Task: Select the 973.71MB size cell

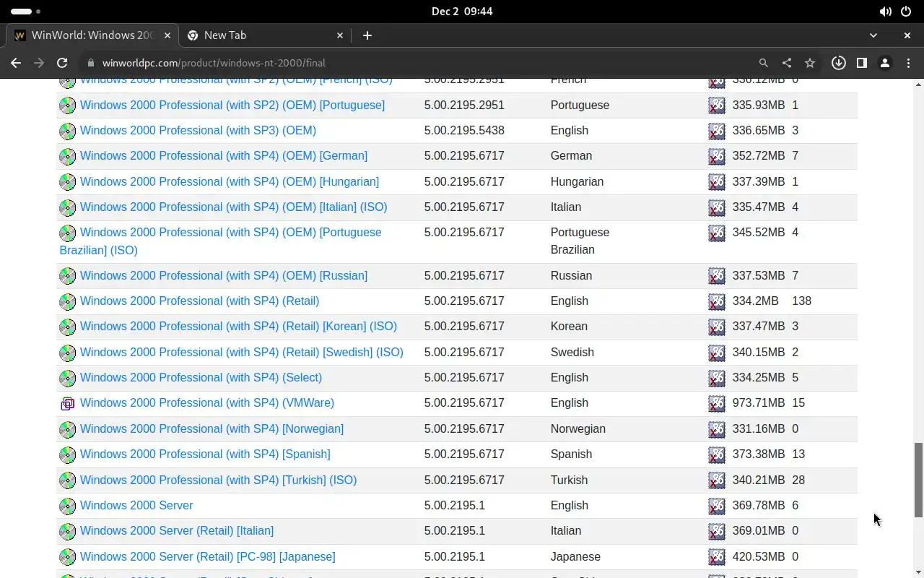Action: coord(758,402)
